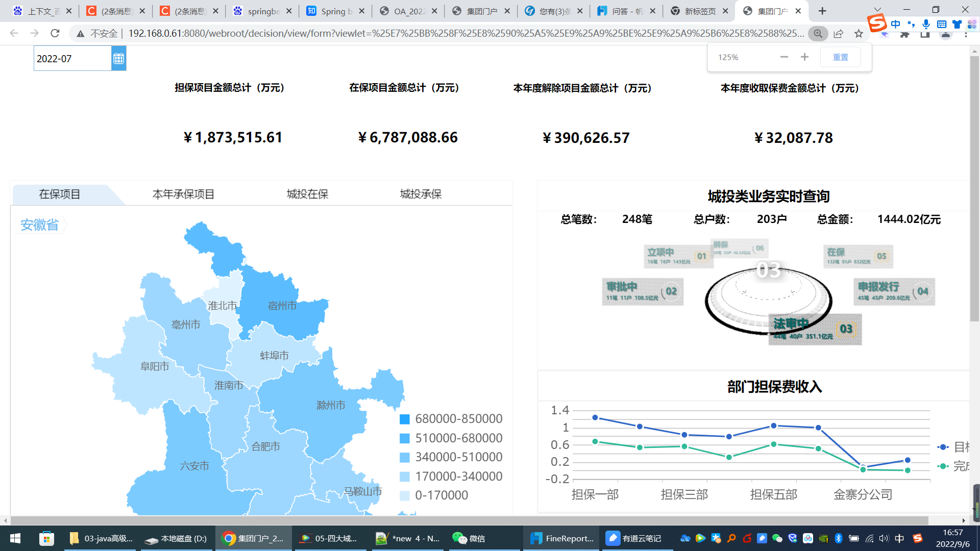The image size is (980, 551).
Task: Toggle the 680000-850000 legend range
Action: coord(451,419)
